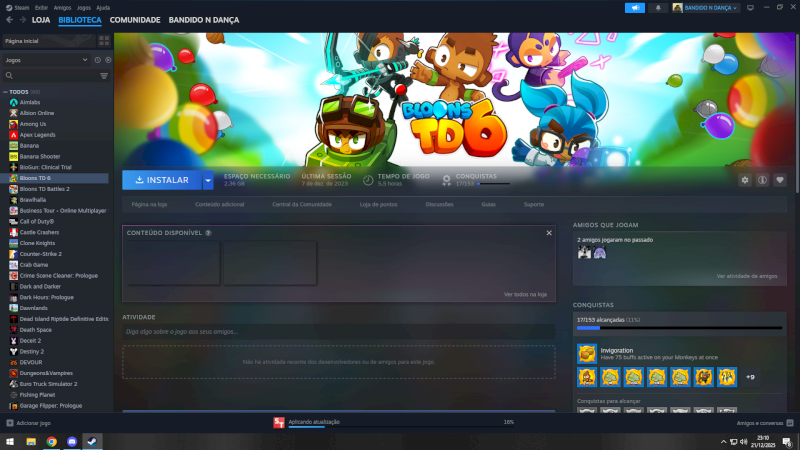Expand the Instalar options arrow

208,180
